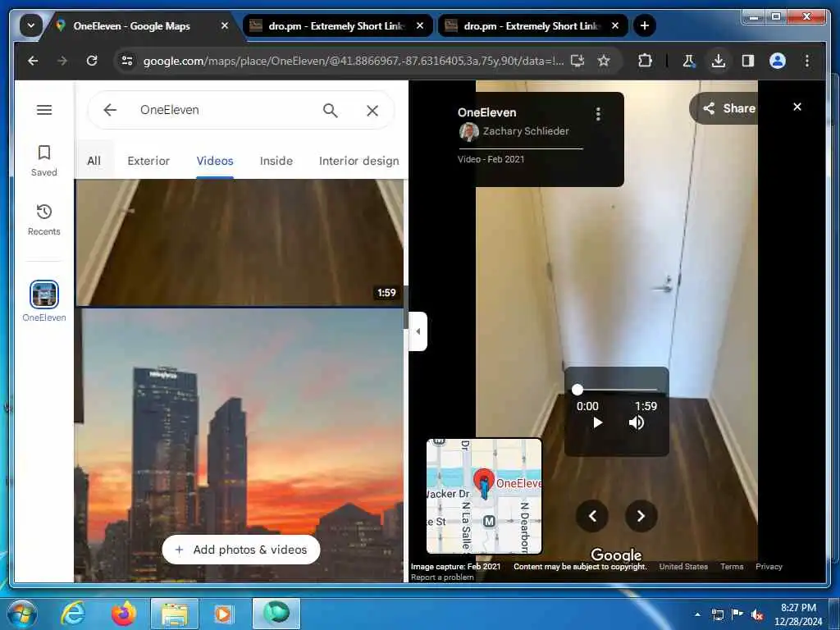Open the Chrome profile avatar
Screen dimensions: 840x630
coord(778,61)
